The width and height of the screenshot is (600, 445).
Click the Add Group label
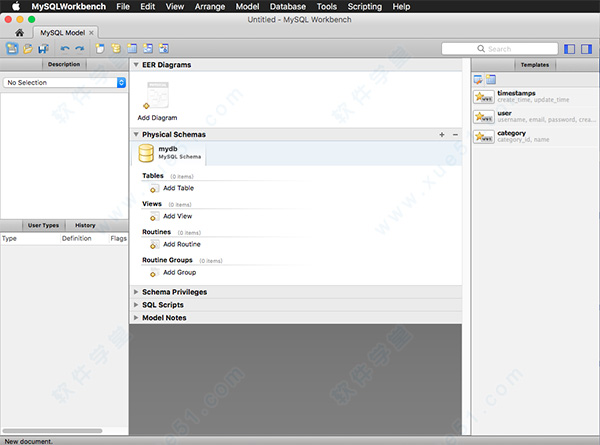[179, 273]
